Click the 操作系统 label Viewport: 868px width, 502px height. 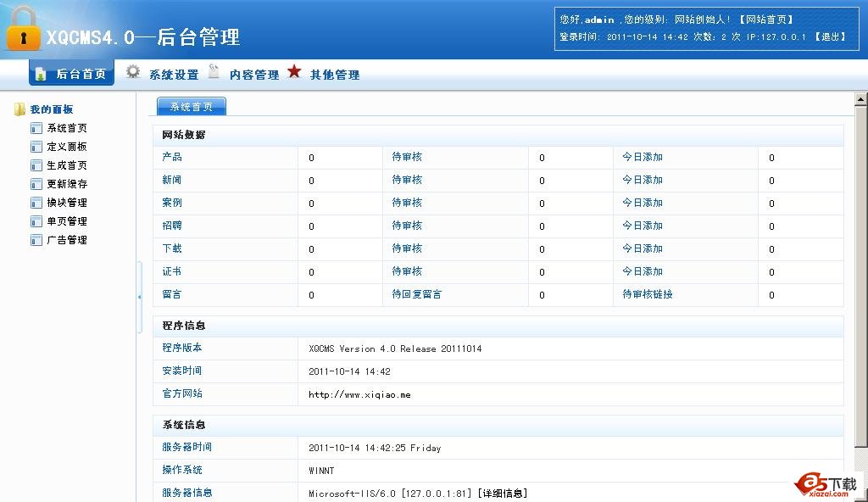tap(182, 470)
